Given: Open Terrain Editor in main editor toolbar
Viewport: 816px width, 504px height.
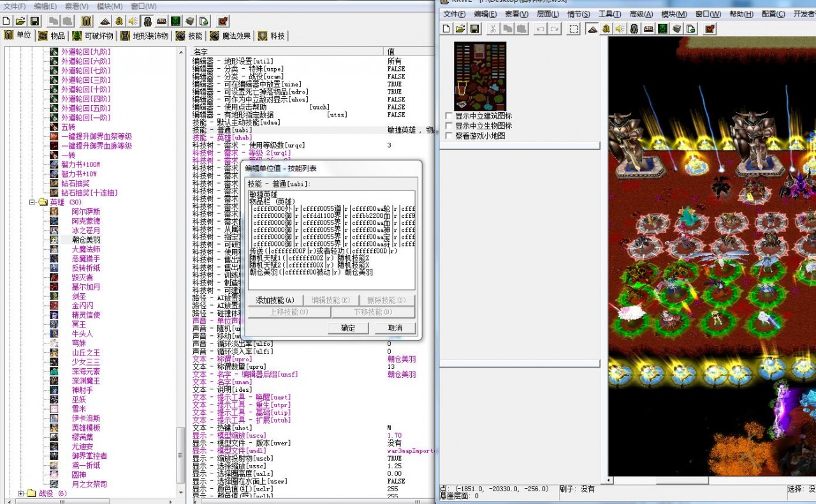Looking at the screenshot, I should click(x=592, y=29).
